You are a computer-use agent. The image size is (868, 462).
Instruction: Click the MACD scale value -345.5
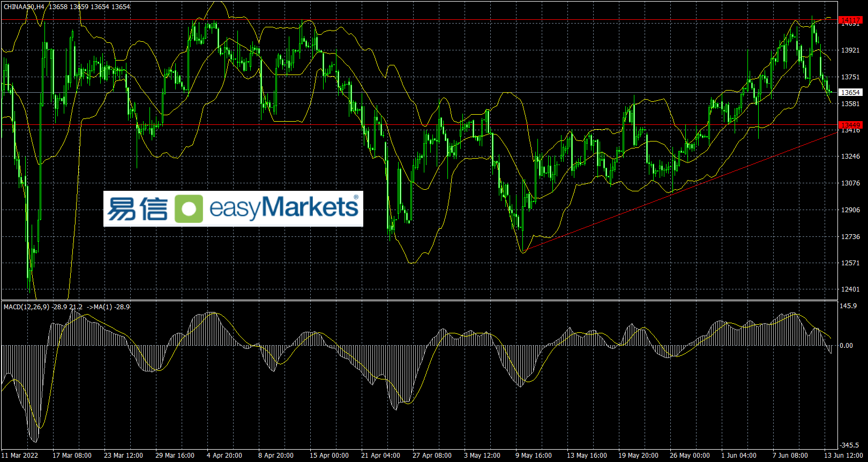pos(849,445)
